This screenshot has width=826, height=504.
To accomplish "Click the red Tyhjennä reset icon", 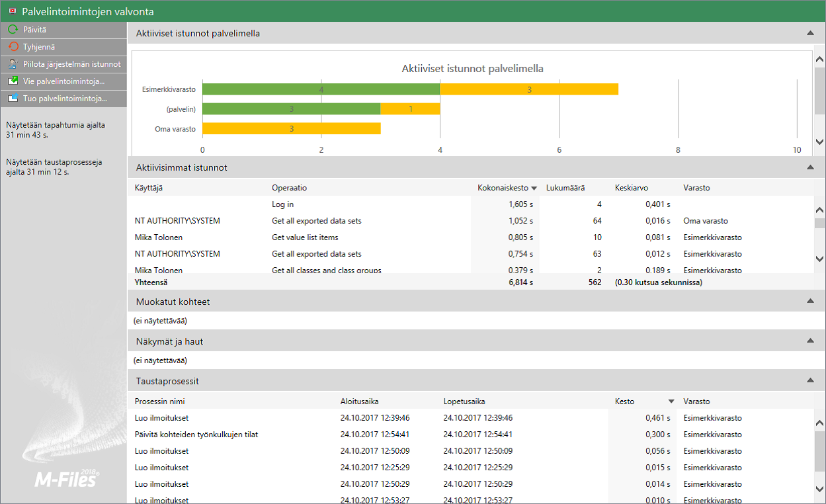I will 13,47.
